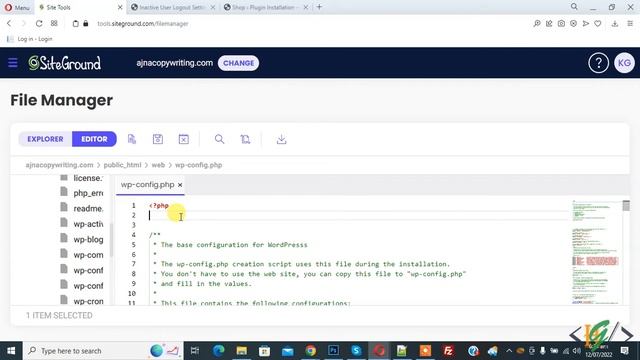This screenshot has height=360, width=640.
Task: Click the code minimap preview
Action: click(x=596, y=252)
